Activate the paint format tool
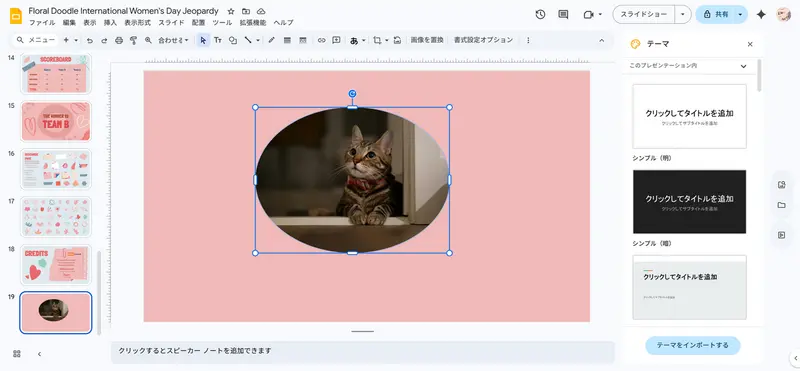This screenshot has height=371, width=800. click(134, 40)
